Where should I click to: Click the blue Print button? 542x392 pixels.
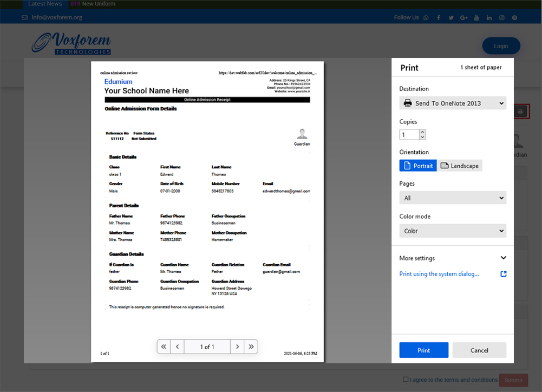(423, 350)
